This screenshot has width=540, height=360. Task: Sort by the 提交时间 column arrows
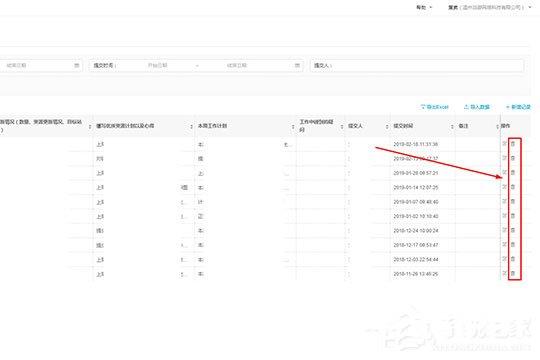click(x=452, y=127)
